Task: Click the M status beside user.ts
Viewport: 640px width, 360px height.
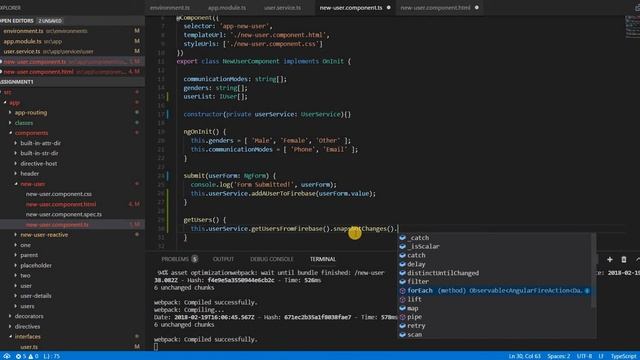Action: [137, 347]
